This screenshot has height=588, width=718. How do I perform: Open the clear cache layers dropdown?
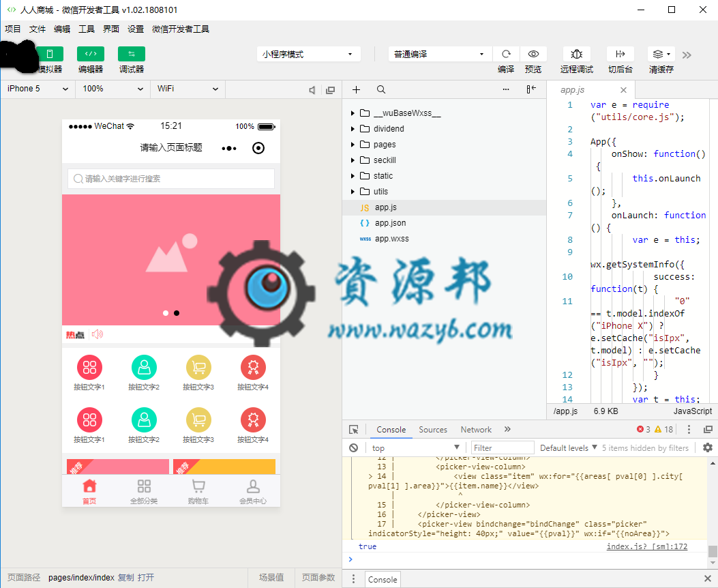(661, 54)
